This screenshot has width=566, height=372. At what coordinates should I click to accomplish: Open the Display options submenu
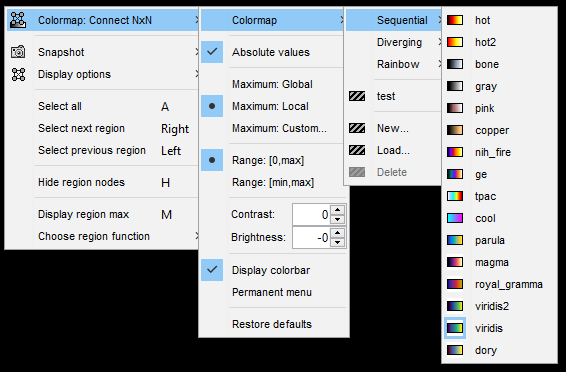click(x=103, y=74)
